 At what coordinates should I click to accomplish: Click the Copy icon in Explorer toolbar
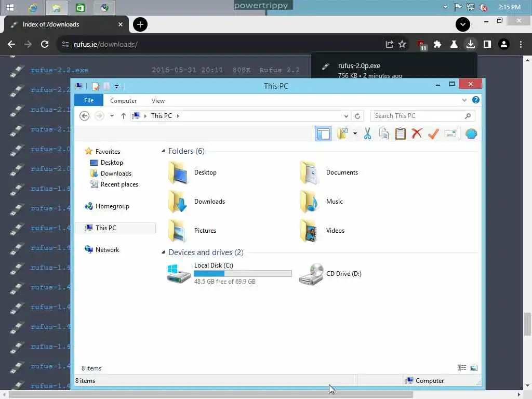click(384, 134)
